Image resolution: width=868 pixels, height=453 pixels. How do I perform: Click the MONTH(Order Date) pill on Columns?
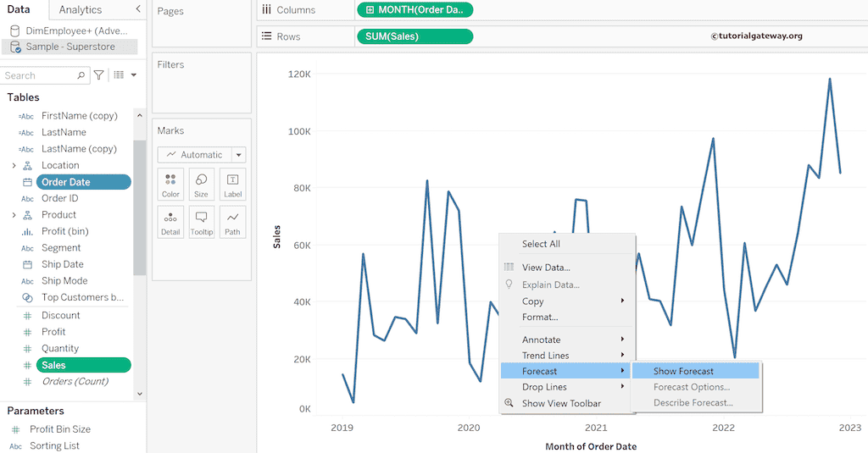415,10
